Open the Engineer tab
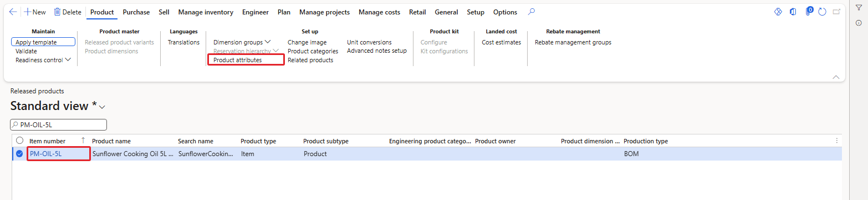868x200 pixels. pos(256,12)
